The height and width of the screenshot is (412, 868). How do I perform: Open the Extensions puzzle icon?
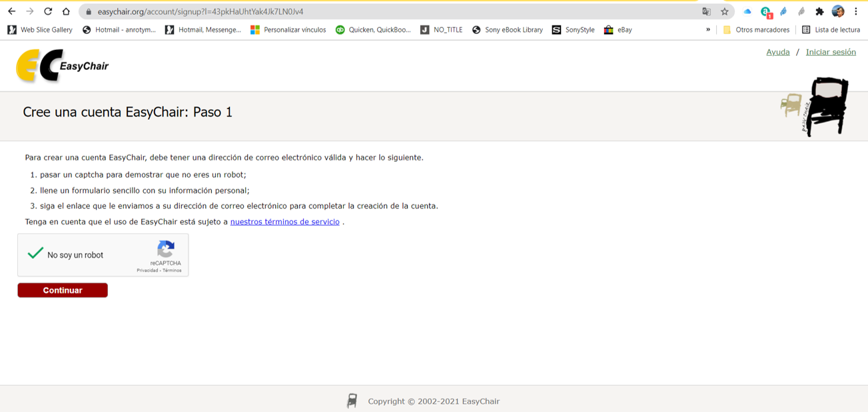pos(819,11)
